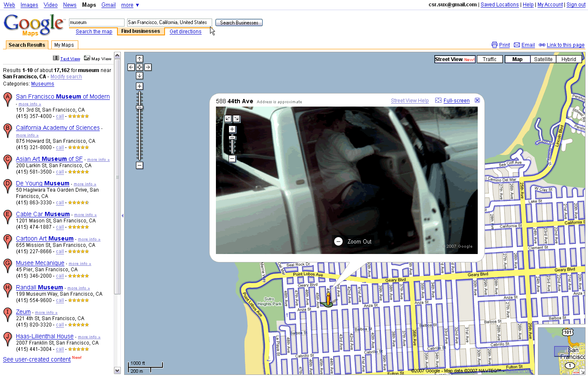Click 'Link to this page'

pyautogui.click(x=562, y=45)
